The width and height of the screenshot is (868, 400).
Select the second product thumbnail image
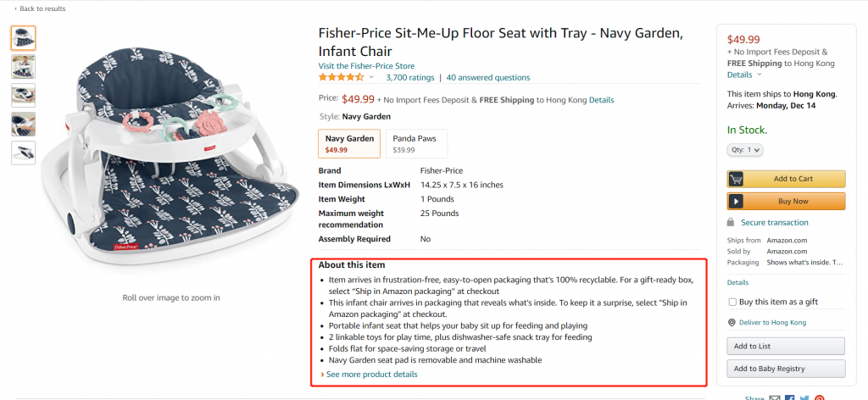click(x=23, y=67)
